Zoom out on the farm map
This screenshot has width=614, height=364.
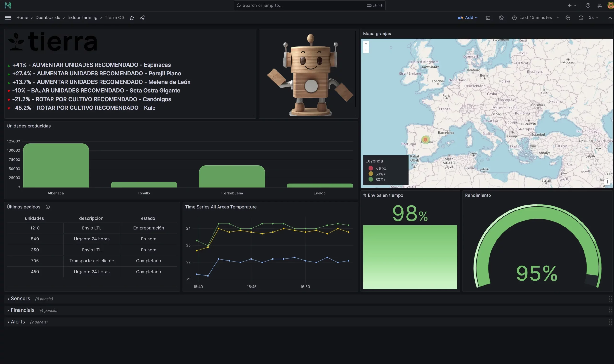pos(366,50)
